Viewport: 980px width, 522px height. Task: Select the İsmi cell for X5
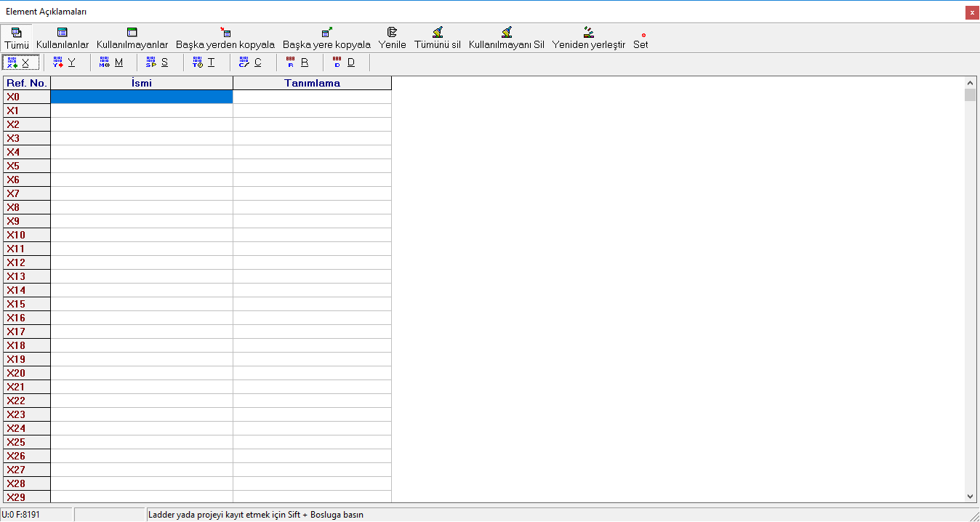coord(142,166)
